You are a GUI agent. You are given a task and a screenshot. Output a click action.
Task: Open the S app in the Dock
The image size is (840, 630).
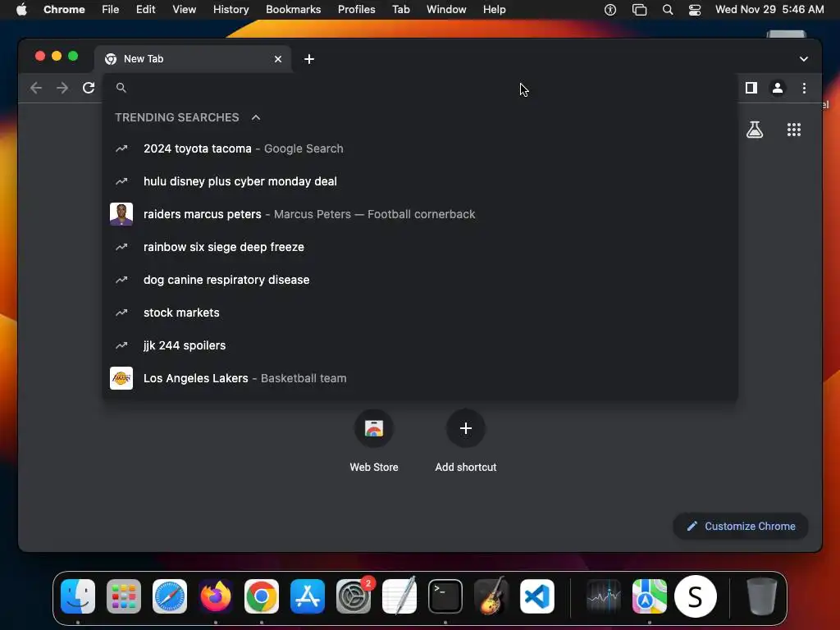(x=696, y=596)
